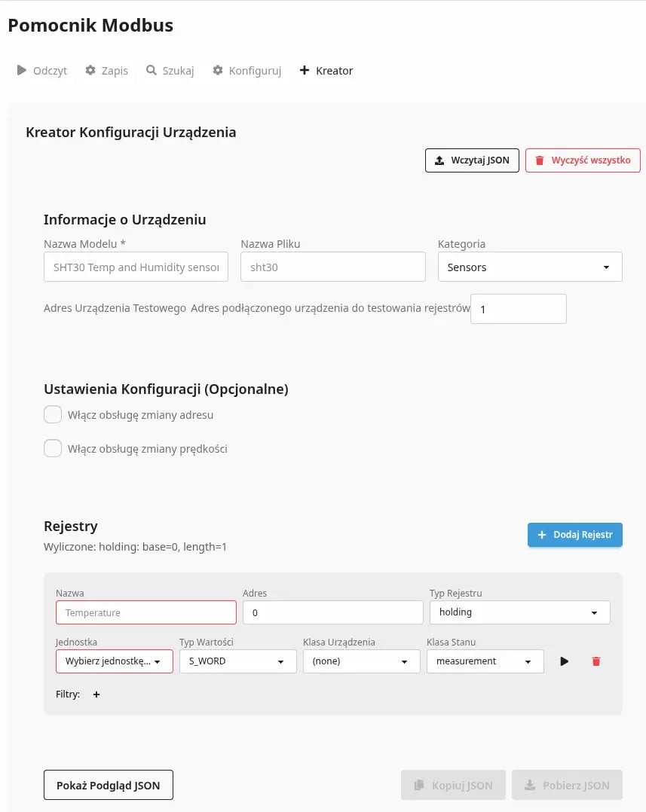
Task: Open the Jednostka unit dropdown
Action: coord(114,661)
